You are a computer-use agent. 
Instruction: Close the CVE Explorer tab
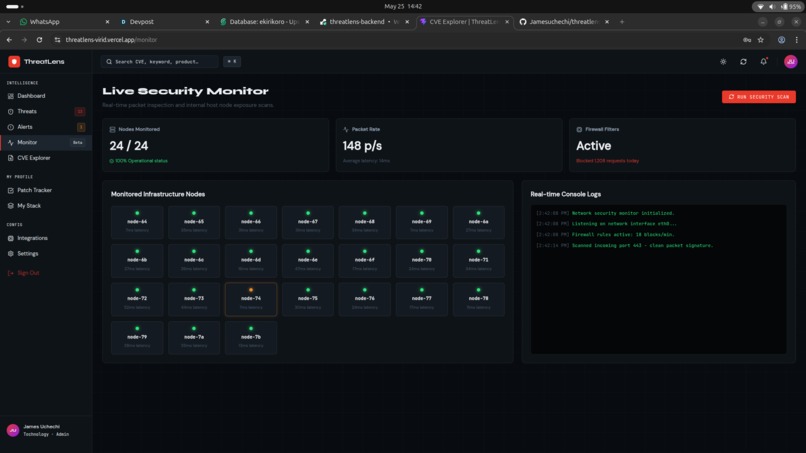coord(507,22)
